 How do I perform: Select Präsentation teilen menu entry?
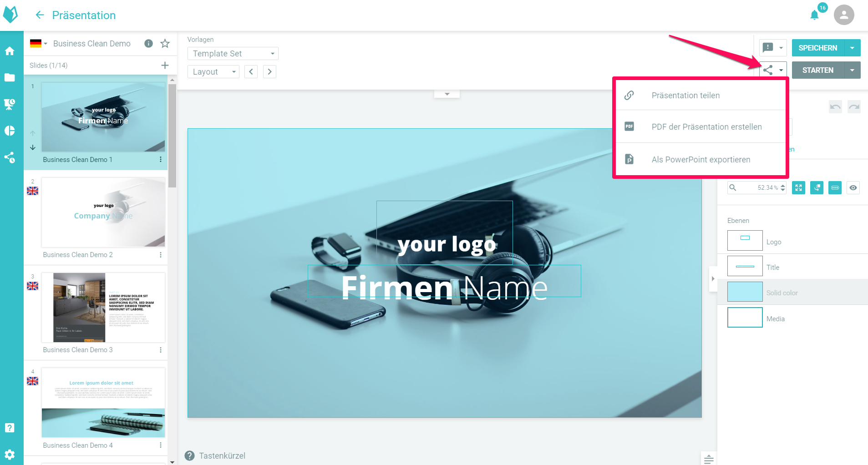[685, 96]
